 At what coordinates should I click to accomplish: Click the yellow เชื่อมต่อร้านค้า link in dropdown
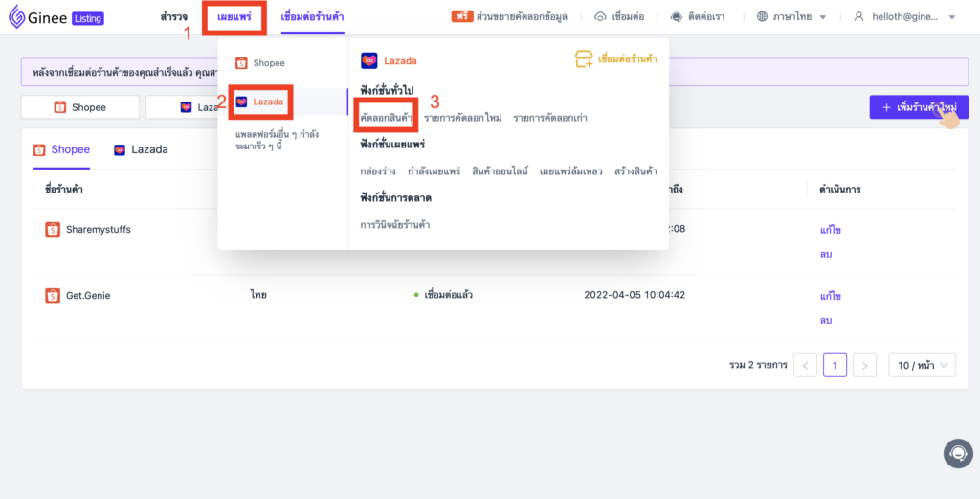(x=628, y=59)
